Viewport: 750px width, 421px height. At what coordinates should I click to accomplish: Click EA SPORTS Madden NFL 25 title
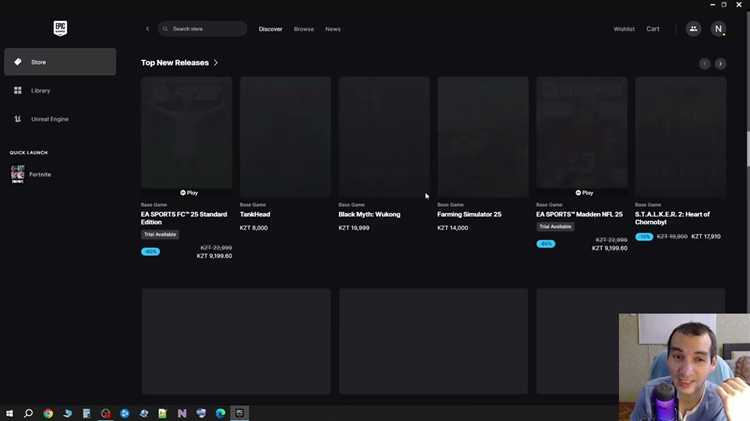[x=579, y=214]
